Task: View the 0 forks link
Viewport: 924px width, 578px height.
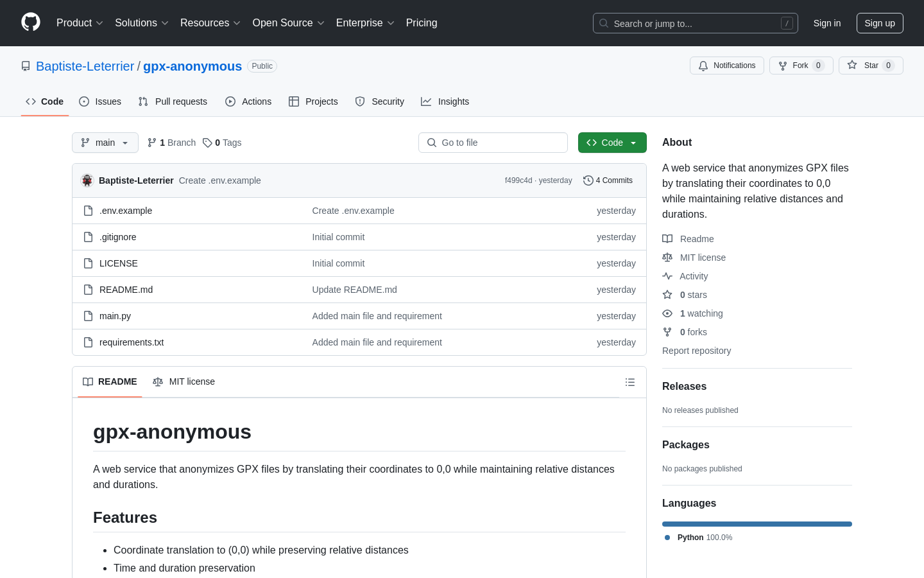Action: (685, 332)
